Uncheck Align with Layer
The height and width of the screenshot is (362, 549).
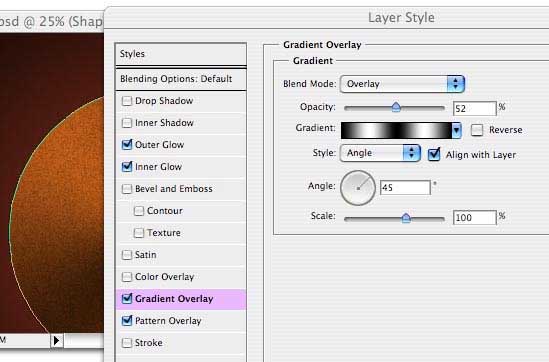tap(434, 154)
